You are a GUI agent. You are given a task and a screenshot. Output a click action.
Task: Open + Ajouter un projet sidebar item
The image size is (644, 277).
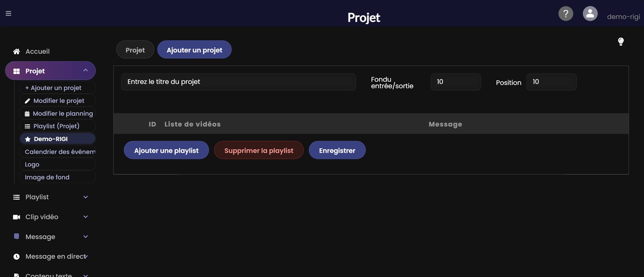57,88
